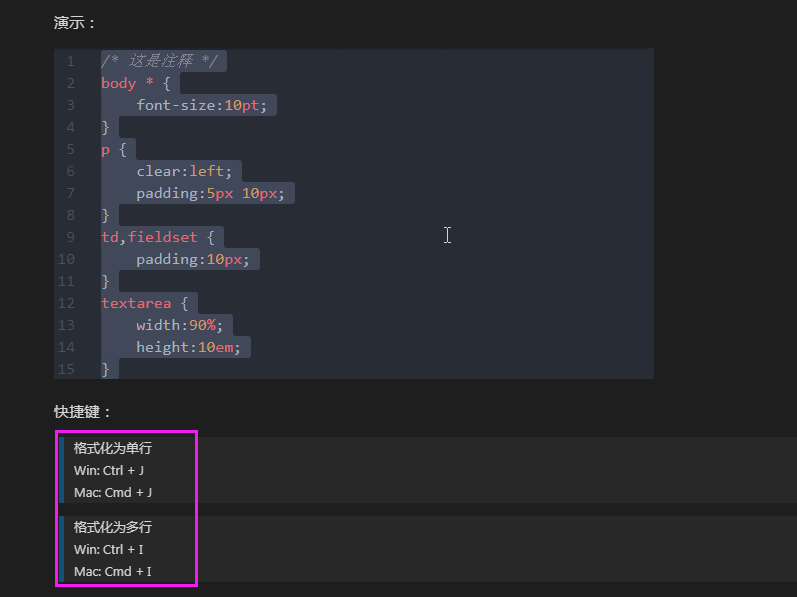Click the 'height:10em;' declaration
The height and width of the screenshot is (597, 797).
coord(188,348)
